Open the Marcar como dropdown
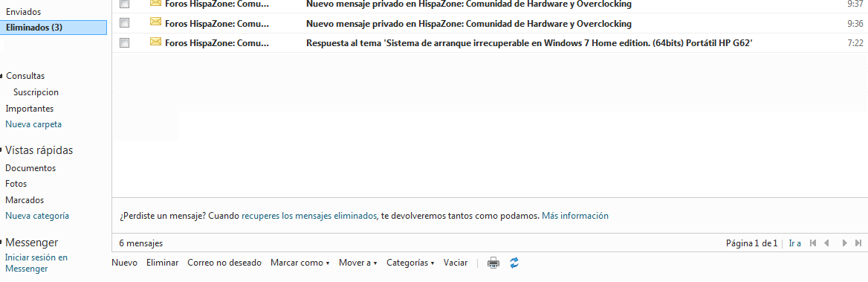The image size is (868, 282). pyautogui.click(x=300, y=263)
